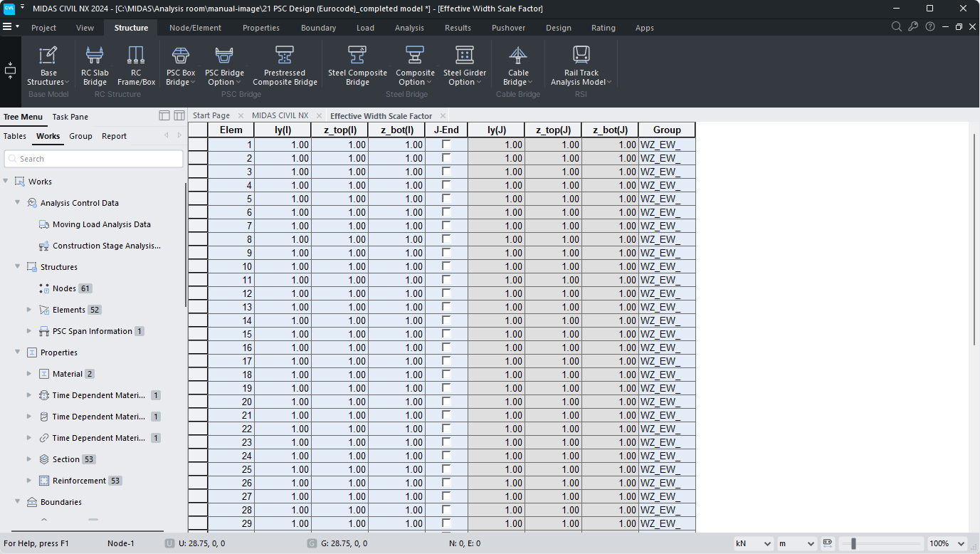Open the Prestressed Composite Bridge wizard
The width and height of the screenshot is (980, 554).
tap(285, 67)
